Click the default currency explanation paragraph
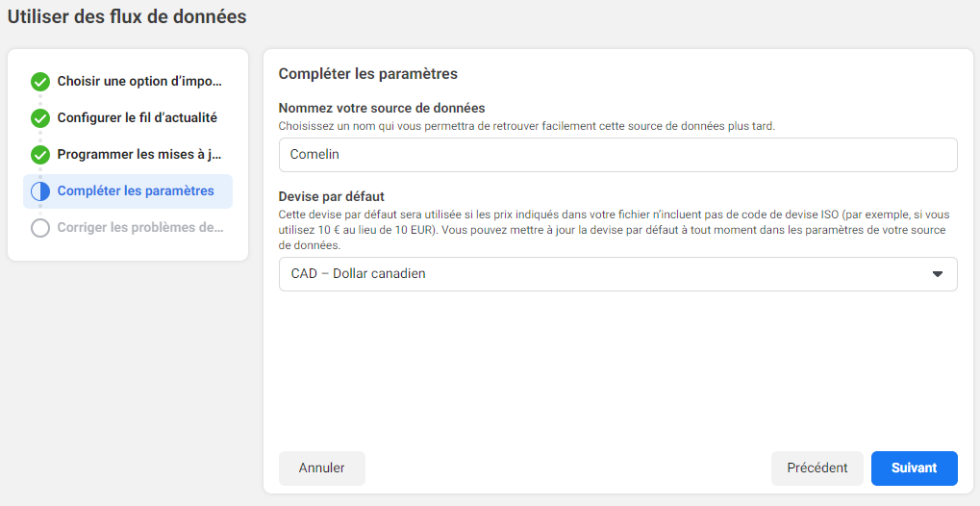This screenshot has width=980, height=506. point(615,230)
